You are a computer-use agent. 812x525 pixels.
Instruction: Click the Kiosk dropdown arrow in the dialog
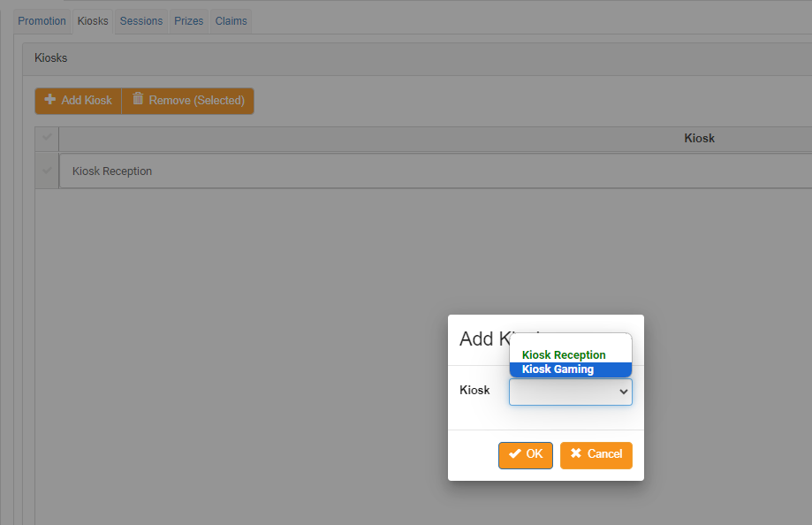point(623,391)
